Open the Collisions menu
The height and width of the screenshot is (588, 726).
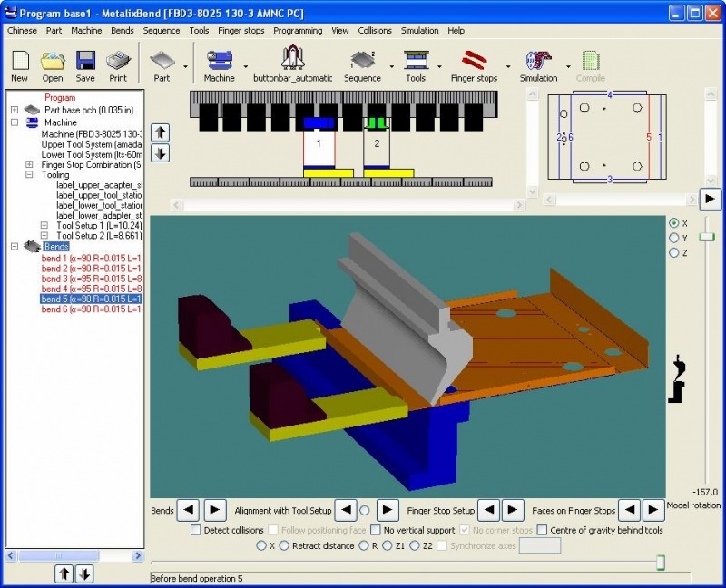(375, 30)
